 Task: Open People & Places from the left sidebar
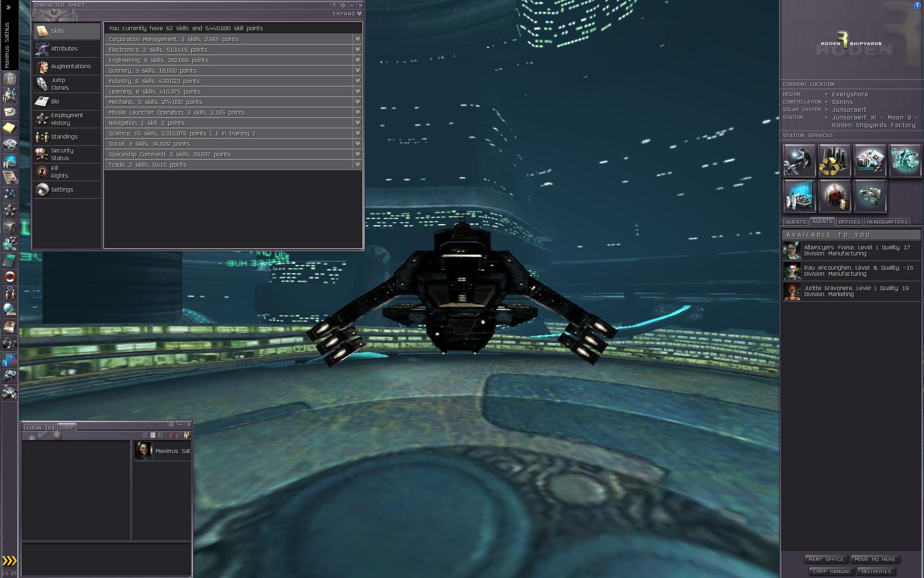tap(9, 95)
